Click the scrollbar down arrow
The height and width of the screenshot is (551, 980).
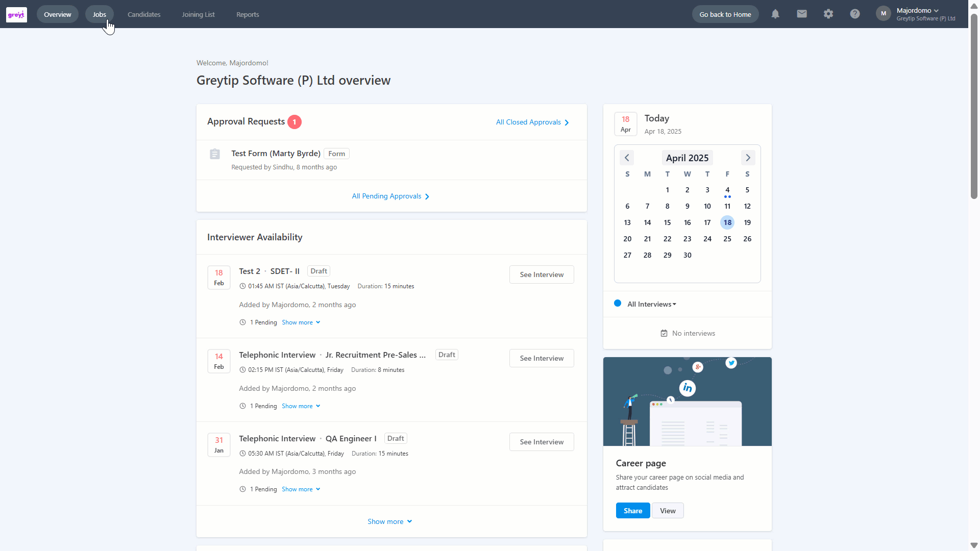[974, 545]
